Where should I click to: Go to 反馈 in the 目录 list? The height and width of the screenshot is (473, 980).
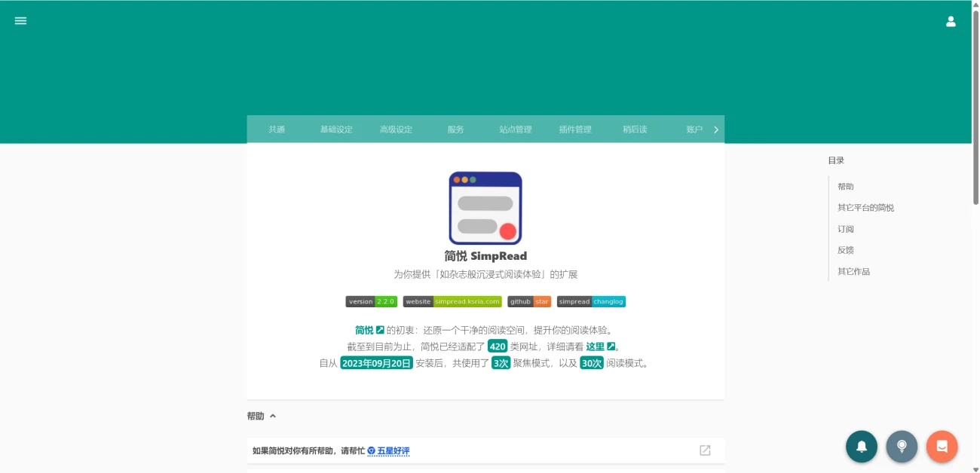point(846,250)
